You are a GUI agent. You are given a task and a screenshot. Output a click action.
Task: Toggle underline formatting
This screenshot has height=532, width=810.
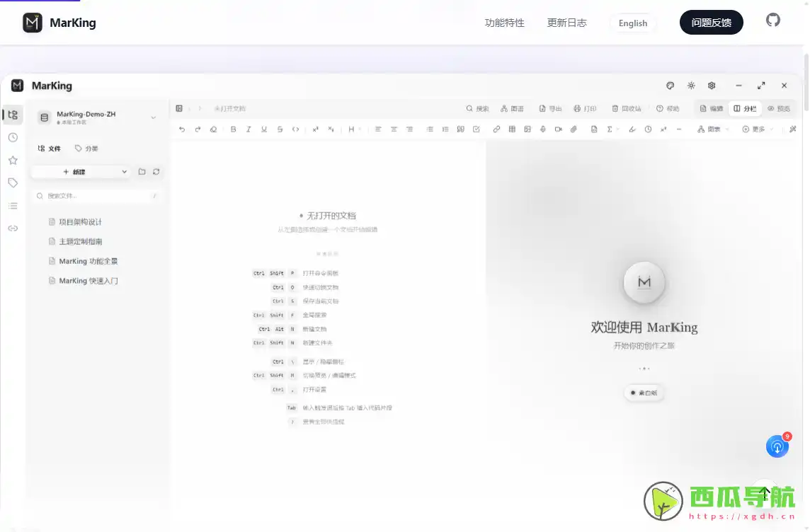[x=264, y=129]
